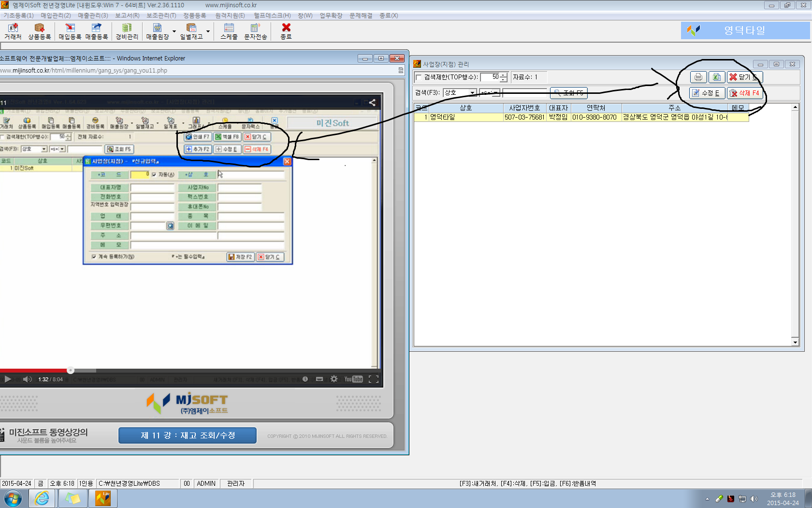Click the watch later clock icon
This screenshot has width=812, height=508.
[x=305, y=379]
